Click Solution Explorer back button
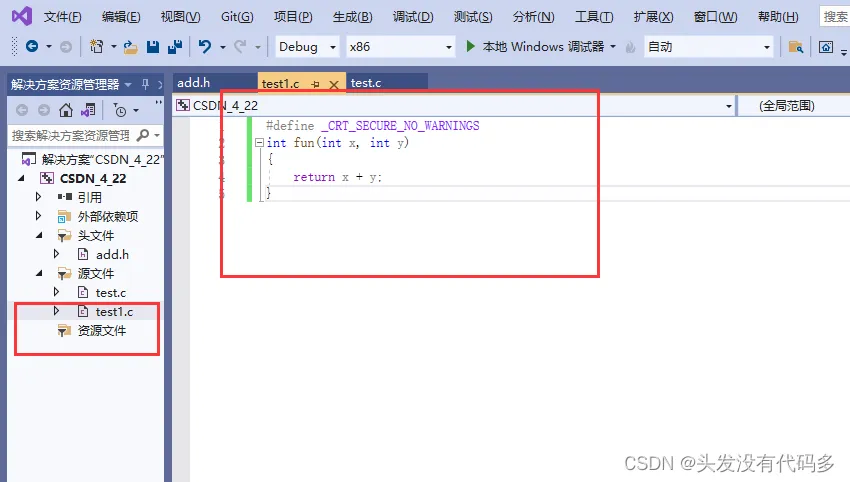850x482 pixels. tap(22, 111)
